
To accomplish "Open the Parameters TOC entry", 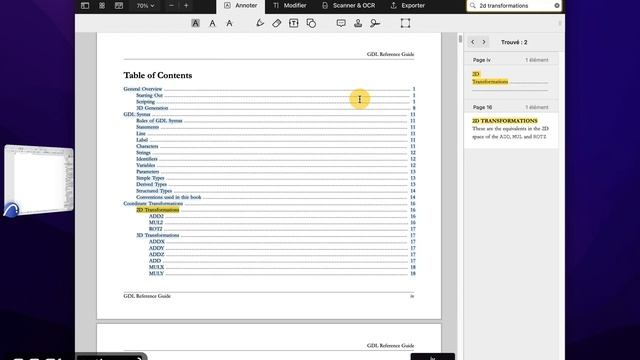I will [147, 171].
